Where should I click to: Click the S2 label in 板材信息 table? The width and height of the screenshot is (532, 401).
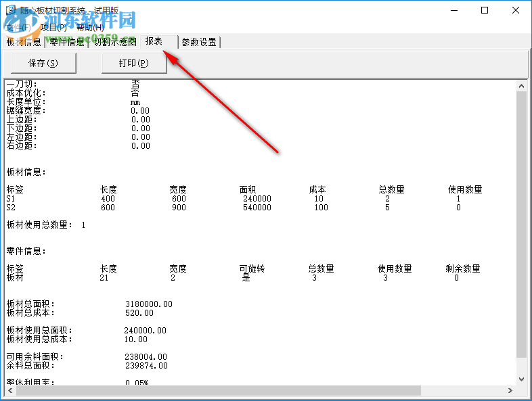coord(11,208)
